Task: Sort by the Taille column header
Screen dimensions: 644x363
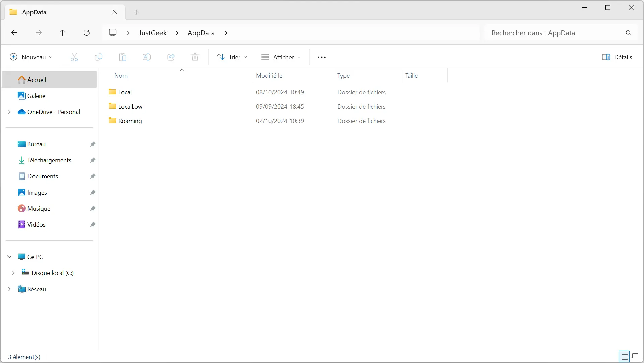Action: 411,76
